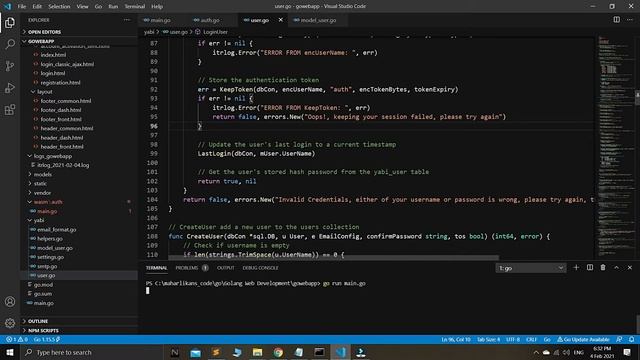The height and width of the screenshot is (360, 640).
Task: Click Go Update Available status item
Action: (x=583, y=339)
